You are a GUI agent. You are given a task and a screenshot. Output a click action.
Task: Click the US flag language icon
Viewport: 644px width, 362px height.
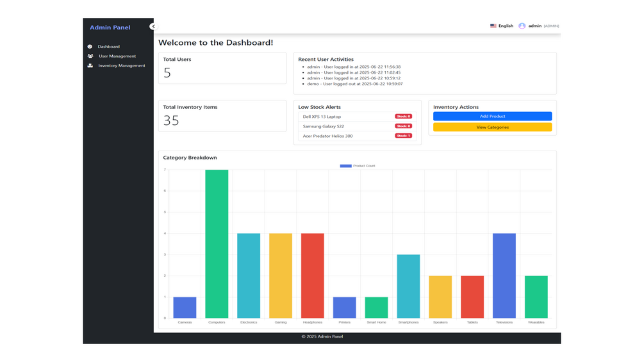[493, 26]
